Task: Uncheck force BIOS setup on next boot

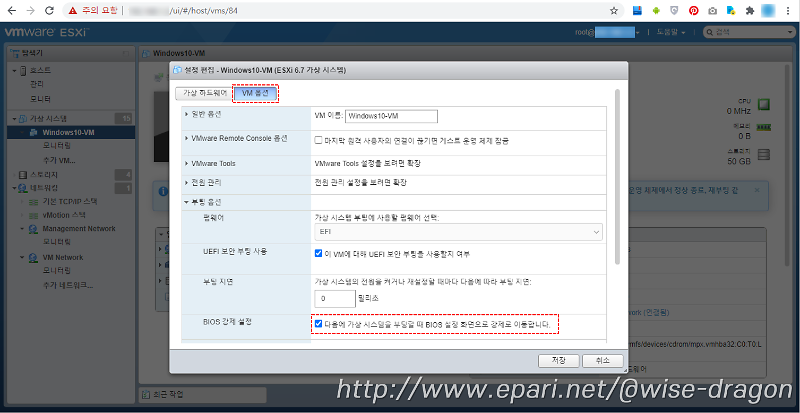Action: 318,324
